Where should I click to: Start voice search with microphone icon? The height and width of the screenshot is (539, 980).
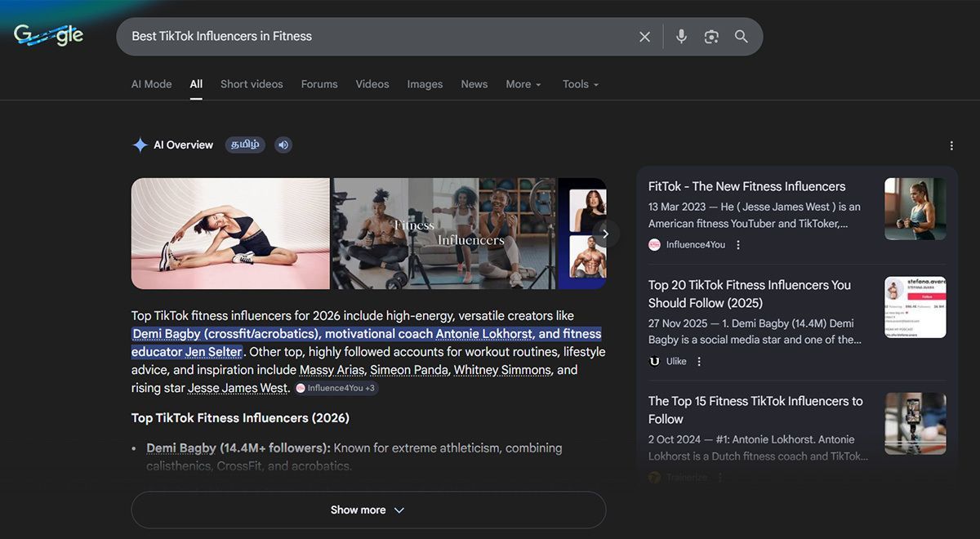pos(681,37)
